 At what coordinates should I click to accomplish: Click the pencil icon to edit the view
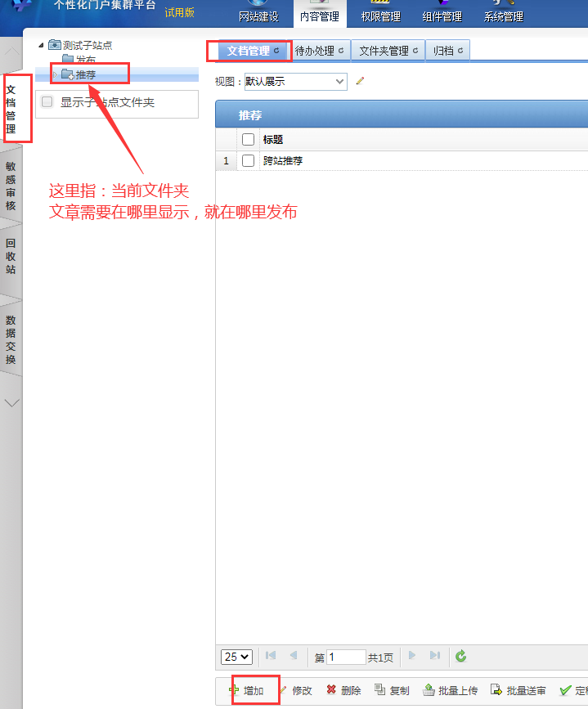coord(360,82)
